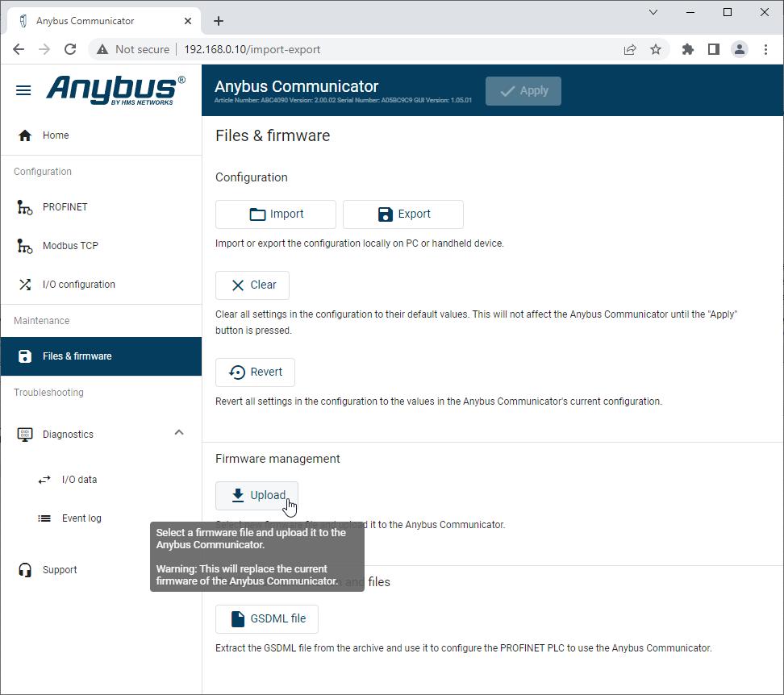Open browser extensions puzzle icon
The width and height of the screenshot is (784, 695).
[688, 49]
